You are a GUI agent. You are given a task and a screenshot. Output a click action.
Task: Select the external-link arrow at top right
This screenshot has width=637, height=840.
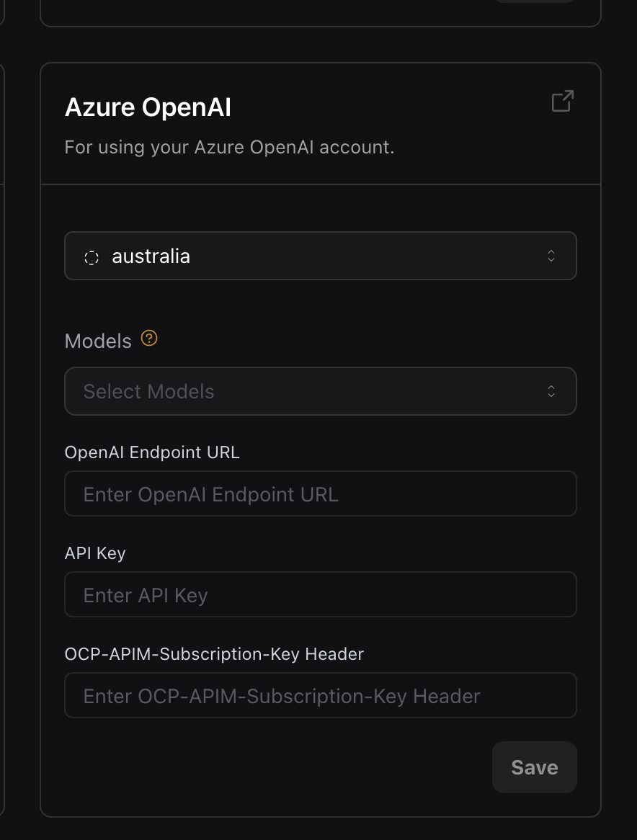(x=562, y=101)
